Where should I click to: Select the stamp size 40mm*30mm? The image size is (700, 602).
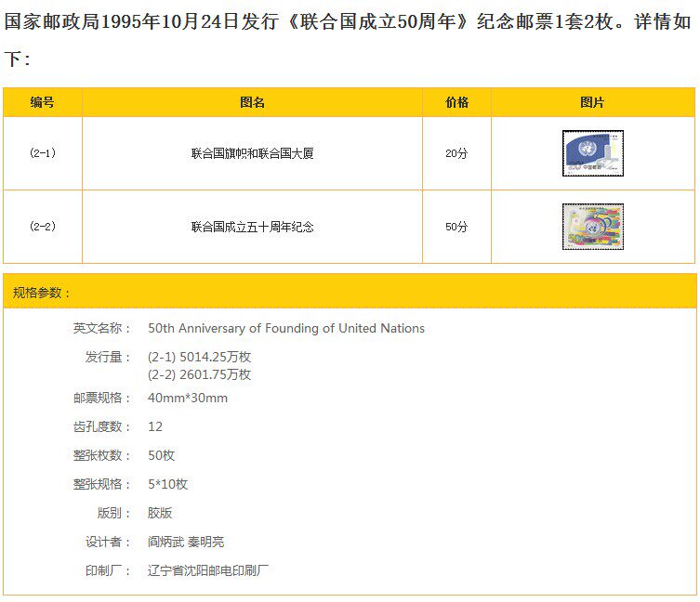[x=188, y=398]
